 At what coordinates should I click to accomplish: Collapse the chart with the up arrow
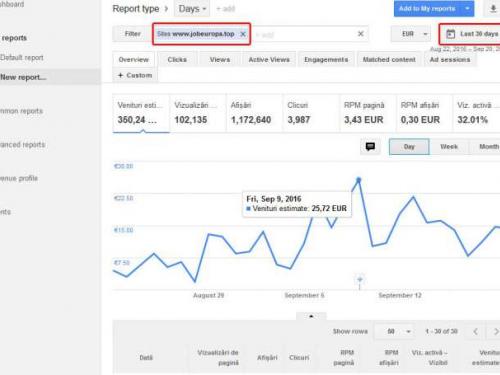pyautogui.click(x=311, y=316)
